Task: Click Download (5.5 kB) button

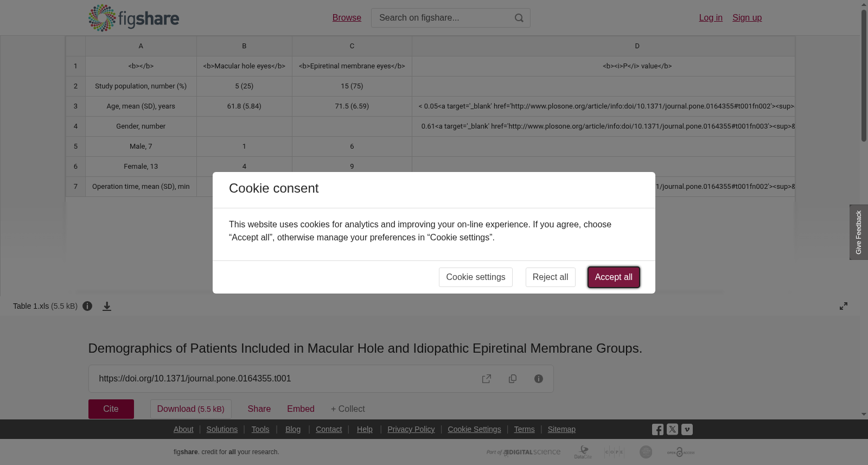Action: (191, 409)
